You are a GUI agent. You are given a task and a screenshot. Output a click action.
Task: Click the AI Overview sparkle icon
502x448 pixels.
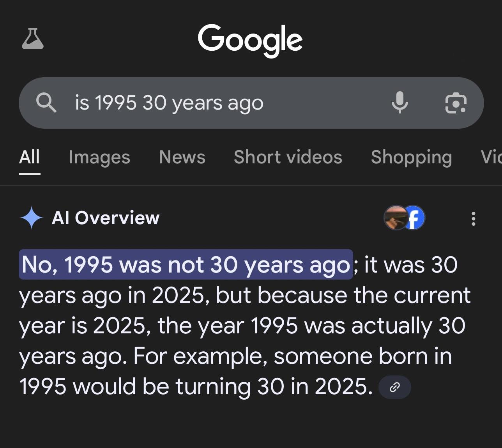[x=31, y=218]
